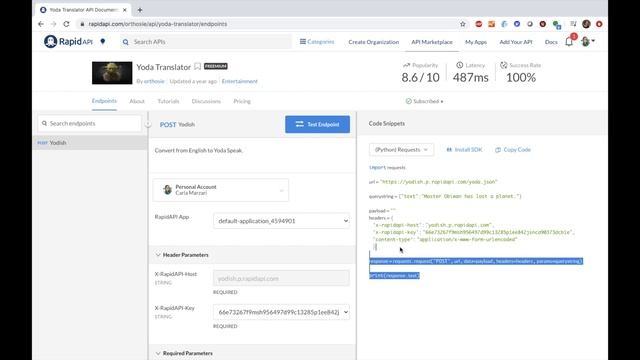Click the Chrome profile avatar in the toolbar
This screenshot has width=640, height=360.
click(587, 24)
